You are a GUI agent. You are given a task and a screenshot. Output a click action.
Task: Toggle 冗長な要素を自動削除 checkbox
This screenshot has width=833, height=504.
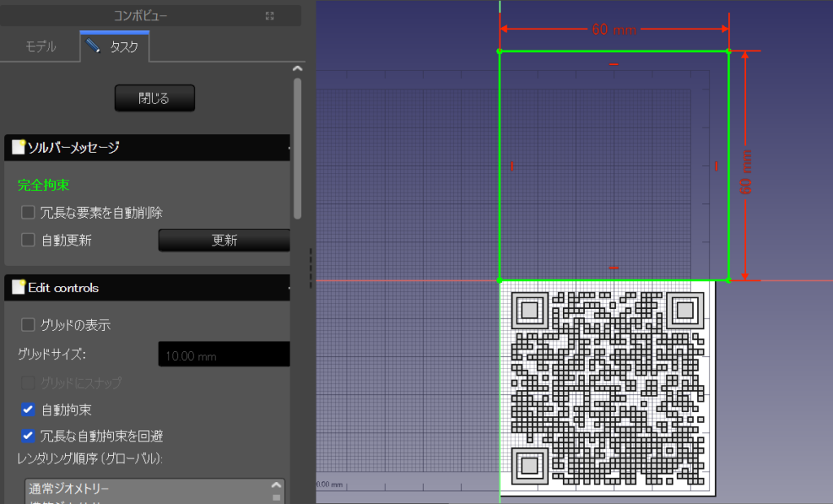point(28,212)
